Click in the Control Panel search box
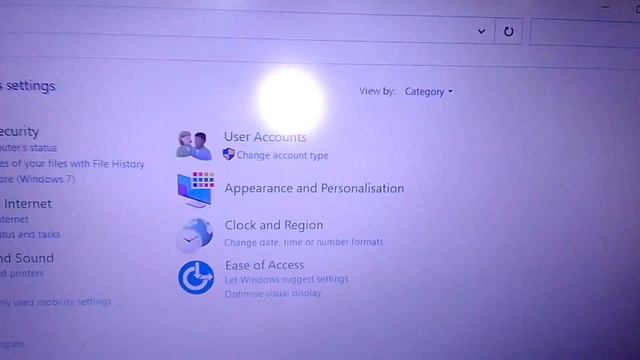Screen dimensions: 640x360 pos(584,33)
